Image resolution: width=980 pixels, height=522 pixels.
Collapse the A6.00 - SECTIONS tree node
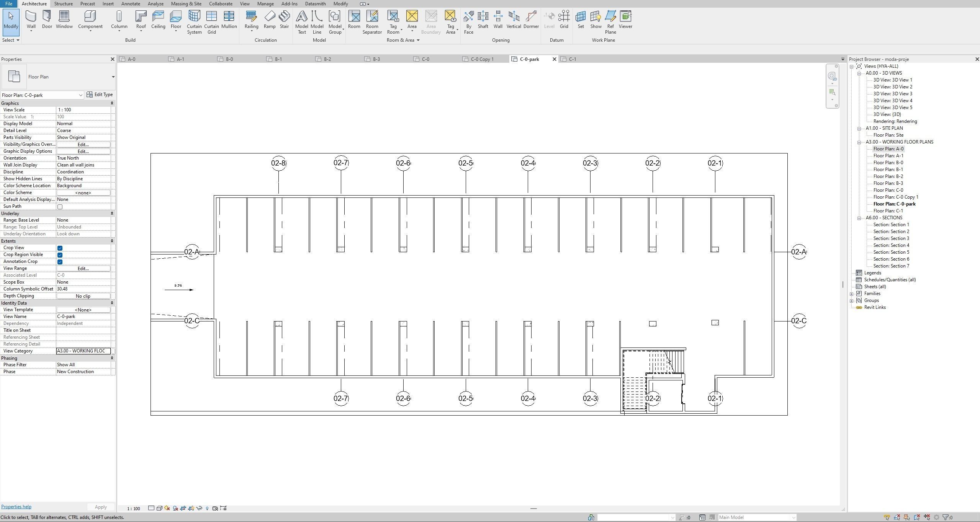pyautogui.click(x=859, y=218)
